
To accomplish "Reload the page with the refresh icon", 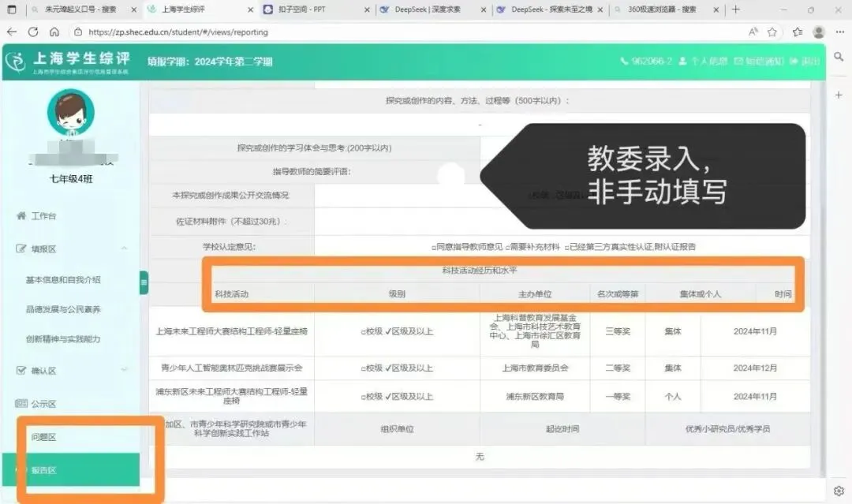I will pyautogui.click(x=33, y=32).
